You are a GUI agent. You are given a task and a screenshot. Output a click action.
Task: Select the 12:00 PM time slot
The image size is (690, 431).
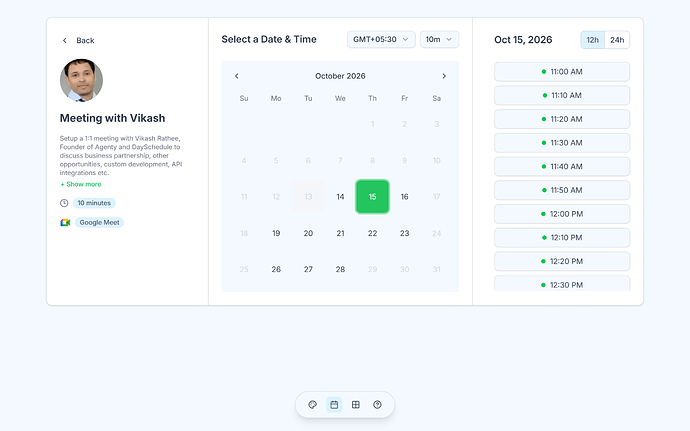[x=562, y=214]
